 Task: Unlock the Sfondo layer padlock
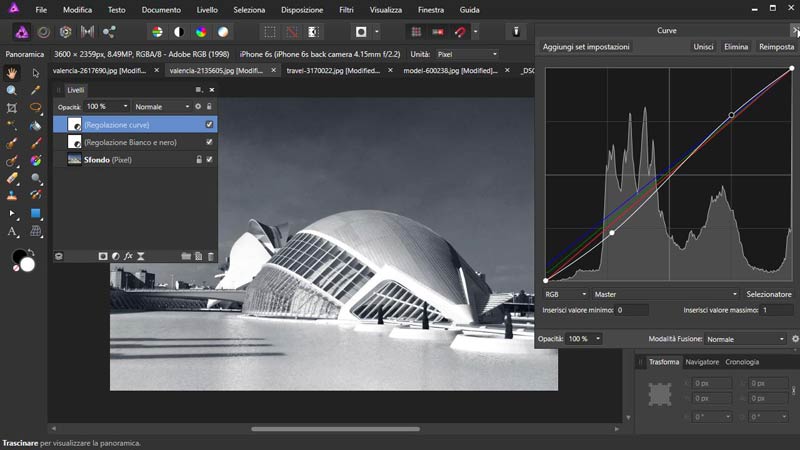(x=199, y=160)
